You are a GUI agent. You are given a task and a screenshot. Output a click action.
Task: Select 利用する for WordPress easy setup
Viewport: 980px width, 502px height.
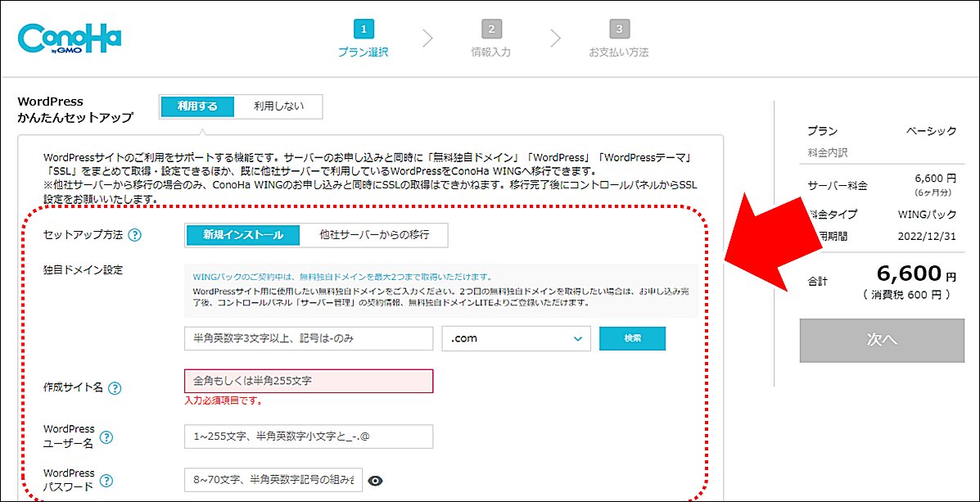197,106
